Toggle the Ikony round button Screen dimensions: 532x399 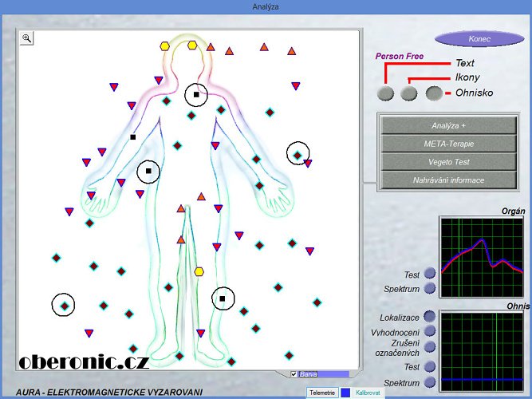pyautogui.click(x=409, y=93)
